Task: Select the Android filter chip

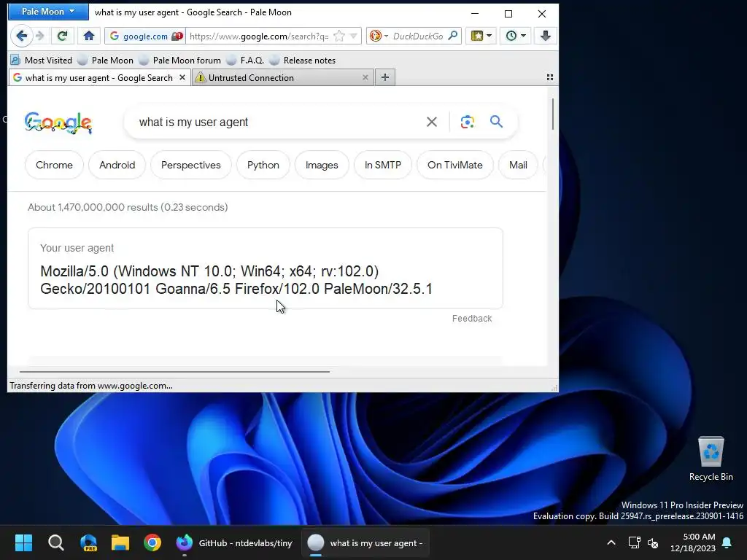Action: pyautogui.click(x=117, y=165)
